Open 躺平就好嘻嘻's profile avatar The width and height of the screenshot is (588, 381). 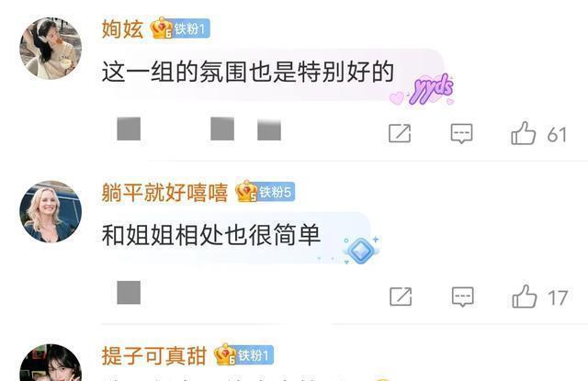(51, 212)
